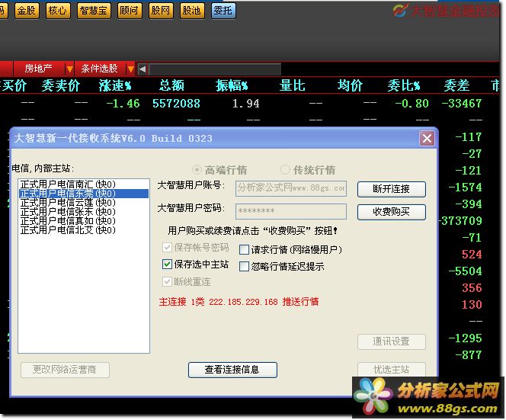Select server 正式用户电信真如 (快0)
Screen dimensions: 506x420
pyautogui.click(x=84, y=221)
